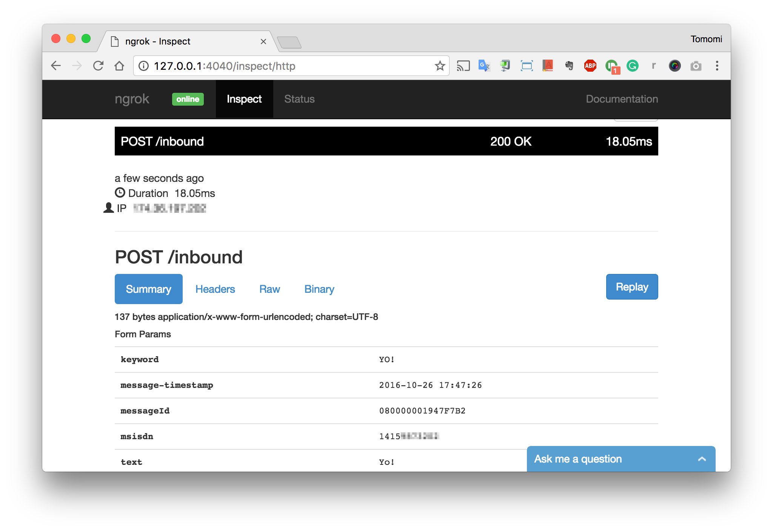Click the message-timestamp value 2016-10-26 17:47:26
Image resolution: width=773 pixels, height=532 pixels.
pyautogui.click(x=430, y=385)
